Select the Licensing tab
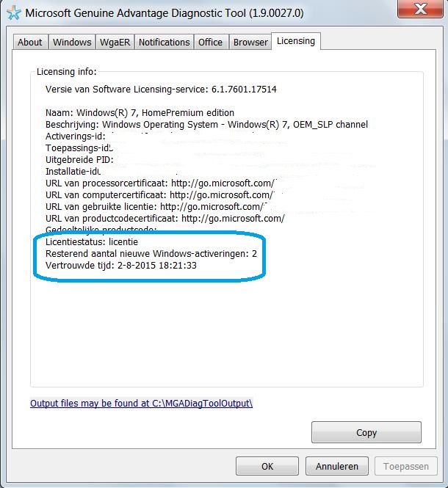This screenshot has width=448, height=488. pos(296,41)
